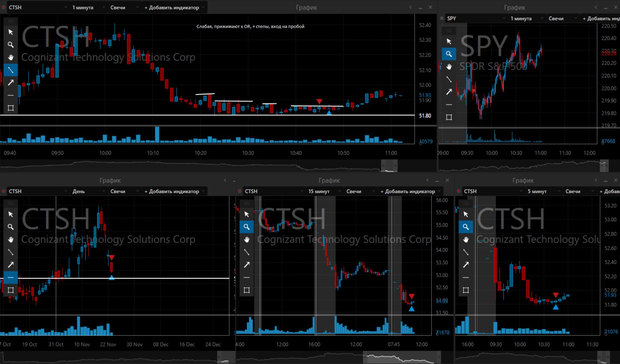The width and height of the screenshot is (620, 364).
Task: Select the arrow drawing tool in the top CTSH 1-minute chart
Action: pyautogui.click(x=10, y=83)
